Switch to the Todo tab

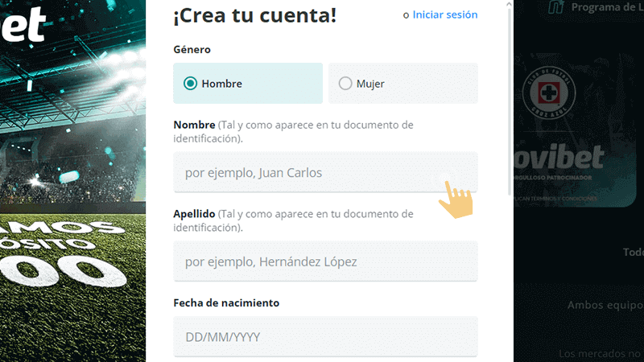tap(632, 252)
